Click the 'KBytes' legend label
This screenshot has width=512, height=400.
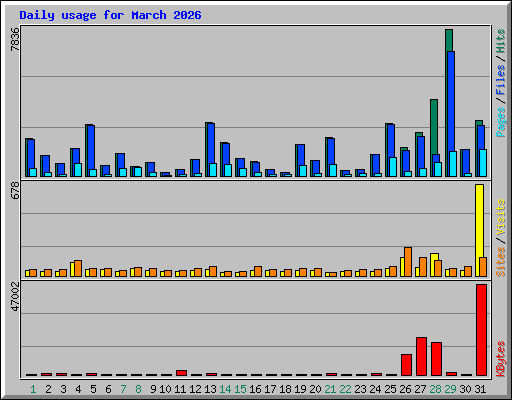coord(501,359)
